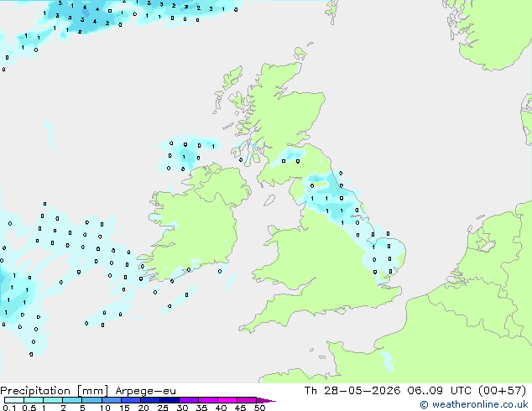Click the 5 to 10 mm legend swatch
This screenshot has height=411, width=532.
pos(91,400)
